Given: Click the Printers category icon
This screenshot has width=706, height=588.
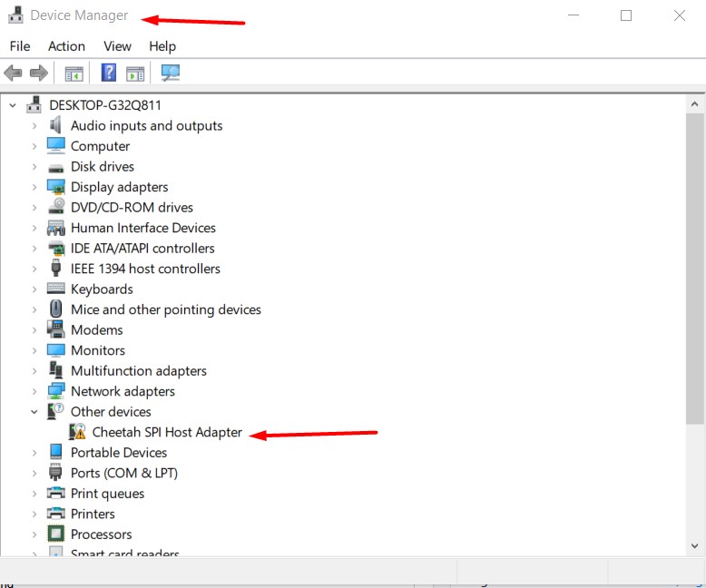Looking at the screenshot, I should click(56, 514).
